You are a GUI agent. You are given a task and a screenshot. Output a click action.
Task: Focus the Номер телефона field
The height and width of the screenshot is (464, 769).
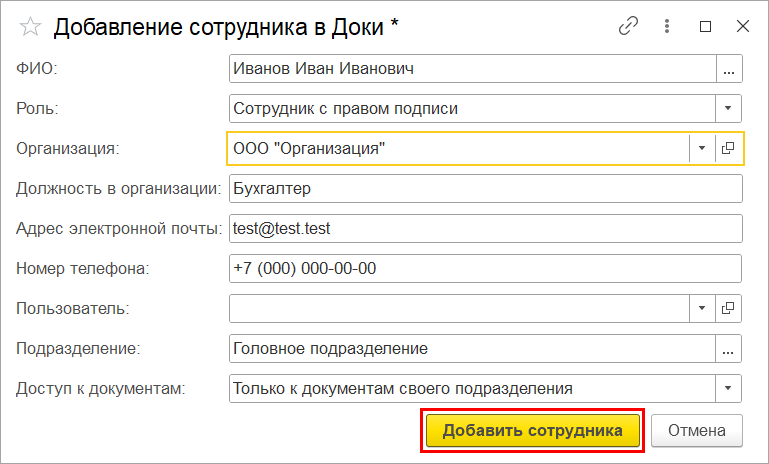coord(486,269)
